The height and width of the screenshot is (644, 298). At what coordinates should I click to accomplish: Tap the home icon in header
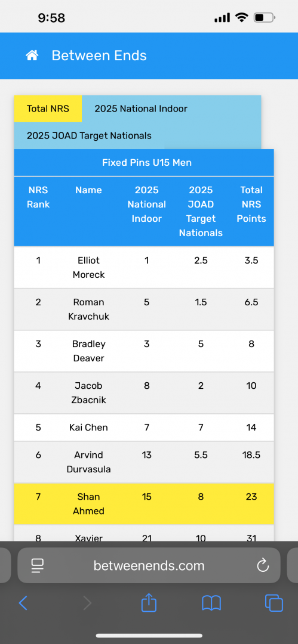(32, 55)
